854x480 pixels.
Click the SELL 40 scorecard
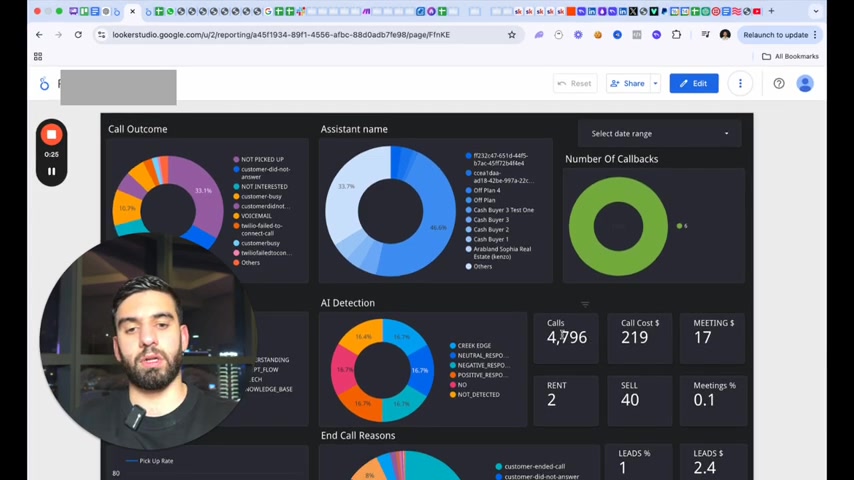(639, 400)
